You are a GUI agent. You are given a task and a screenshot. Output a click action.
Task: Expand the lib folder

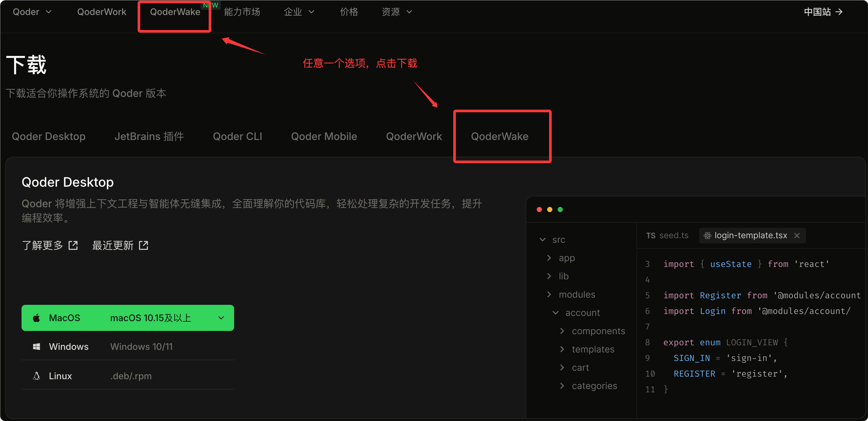(549, 276)
